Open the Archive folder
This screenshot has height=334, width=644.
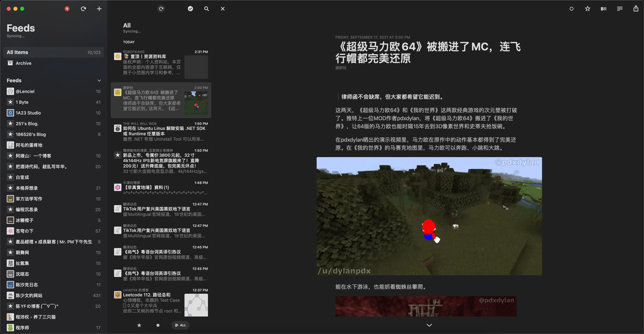click(x=23, y=63)
